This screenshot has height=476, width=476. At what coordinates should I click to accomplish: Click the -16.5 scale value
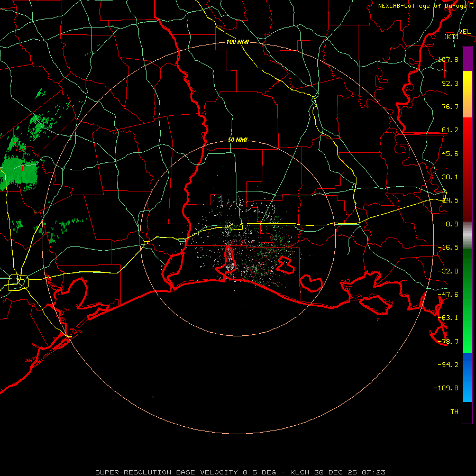click(448, 248)
